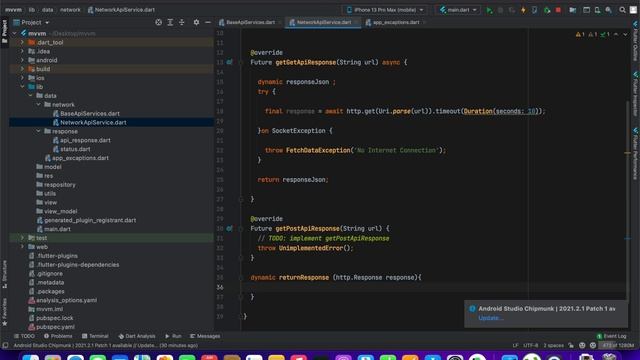Open the Flutter Inspector side tool window
Viewport: 640px width, 360px height.
click(x=635, y=94)
